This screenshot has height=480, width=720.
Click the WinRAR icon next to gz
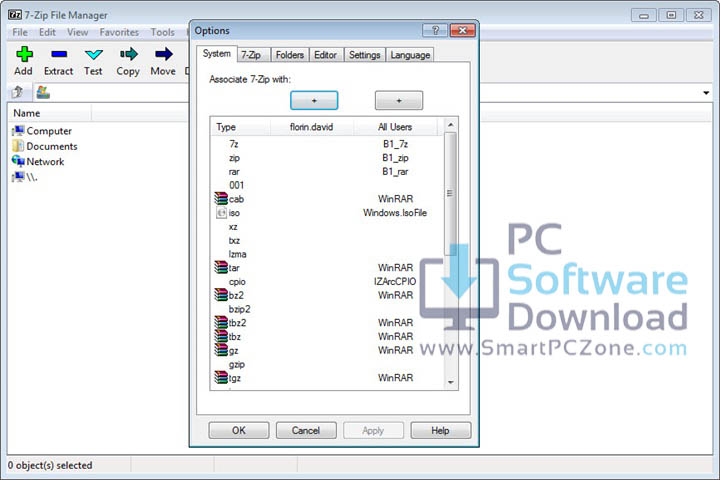coord(221,350)
